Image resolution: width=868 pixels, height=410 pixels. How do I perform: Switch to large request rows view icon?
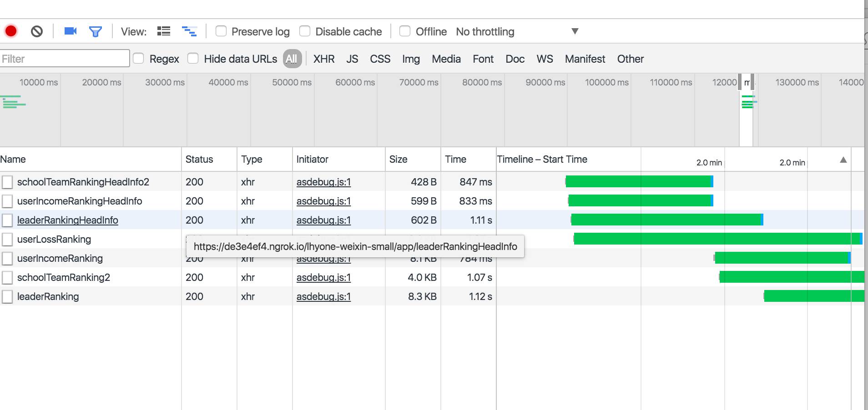pos(164,31)
